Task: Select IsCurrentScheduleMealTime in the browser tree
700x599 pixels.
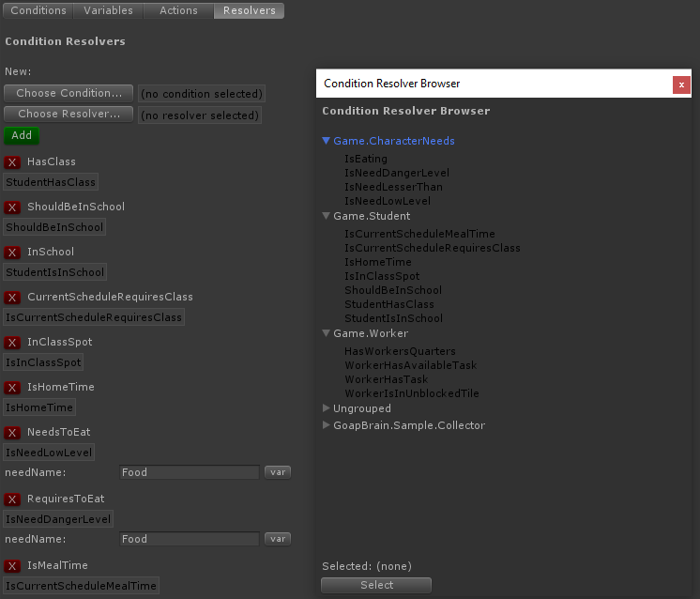Action: (x=419, y=234)
